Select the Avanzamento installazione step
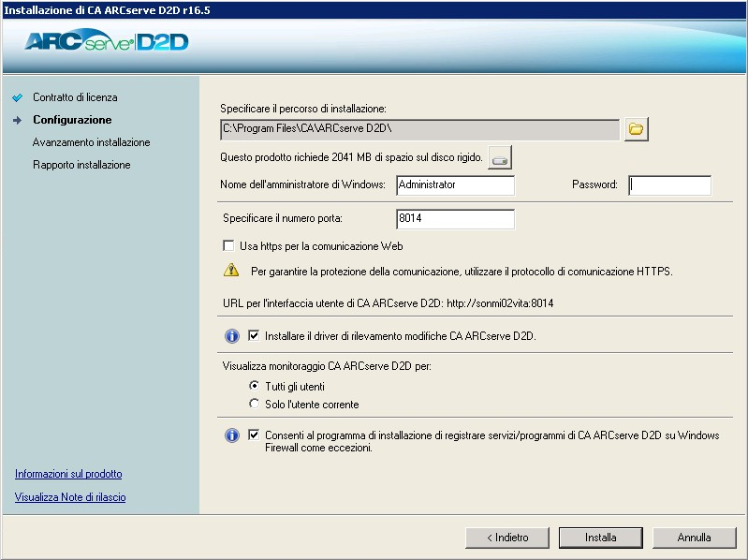748x560 pixels. [91, 142]
